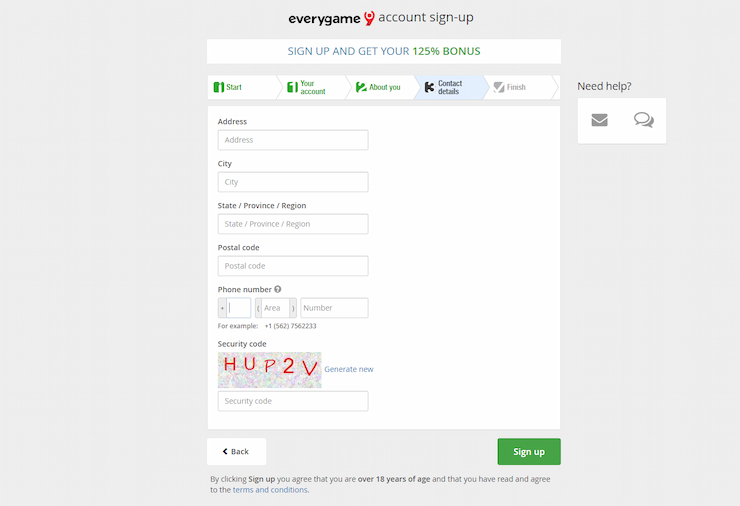740x506 pixels.
Task: Click the Phone number label
Action: pyautogui.click(x=244, y=290)
